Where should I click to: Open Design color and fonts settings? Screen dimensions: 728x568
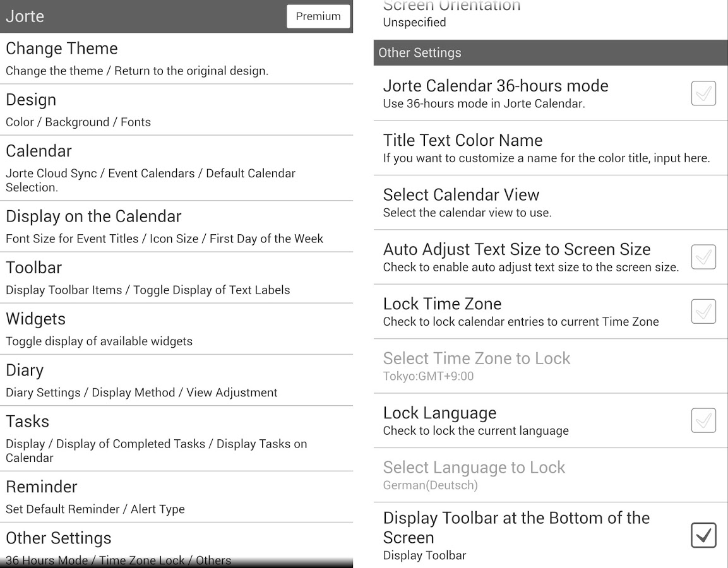point(176,110)
